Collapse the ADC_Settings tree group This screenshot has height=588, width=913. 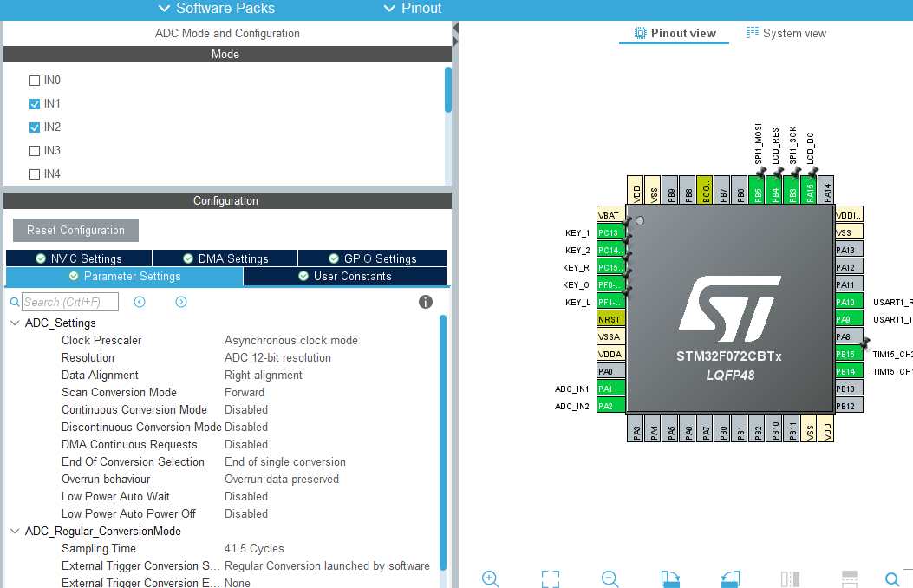[x=15, y=323]
